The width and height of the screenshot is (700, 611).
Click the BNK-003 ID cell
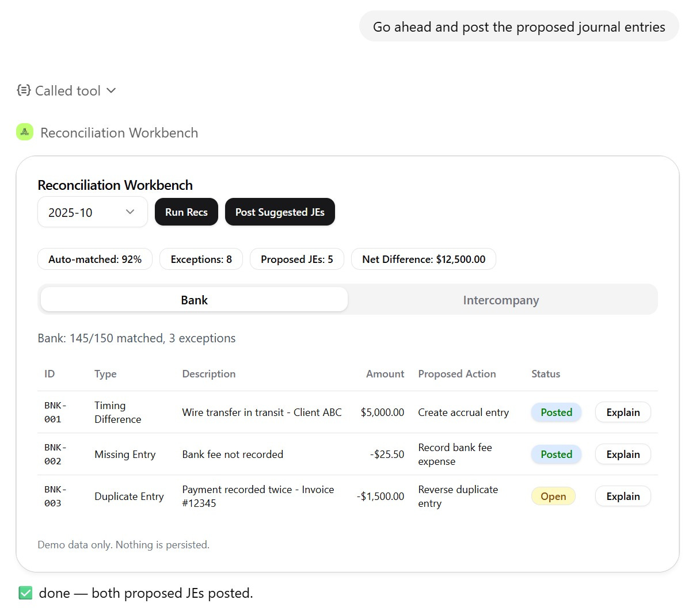(55, 496)
